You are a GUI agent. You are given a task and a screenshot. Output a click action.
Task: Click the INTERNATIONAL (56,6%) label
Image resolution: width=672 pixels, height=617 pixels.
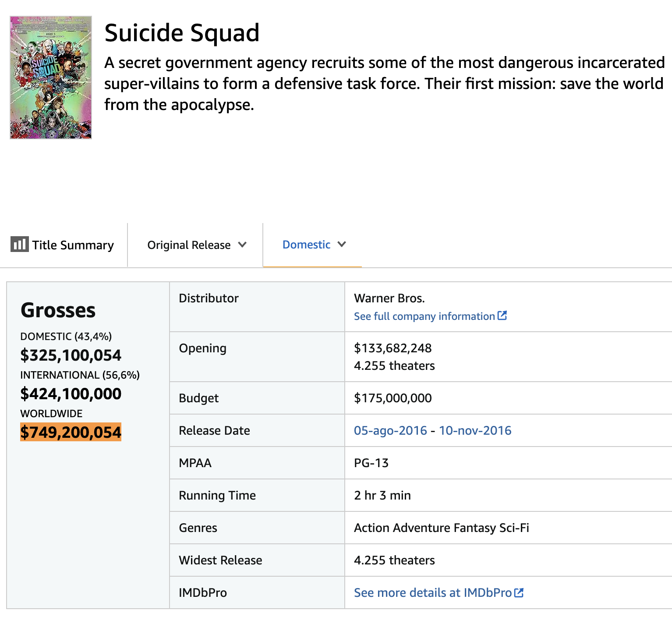(80, 375)
